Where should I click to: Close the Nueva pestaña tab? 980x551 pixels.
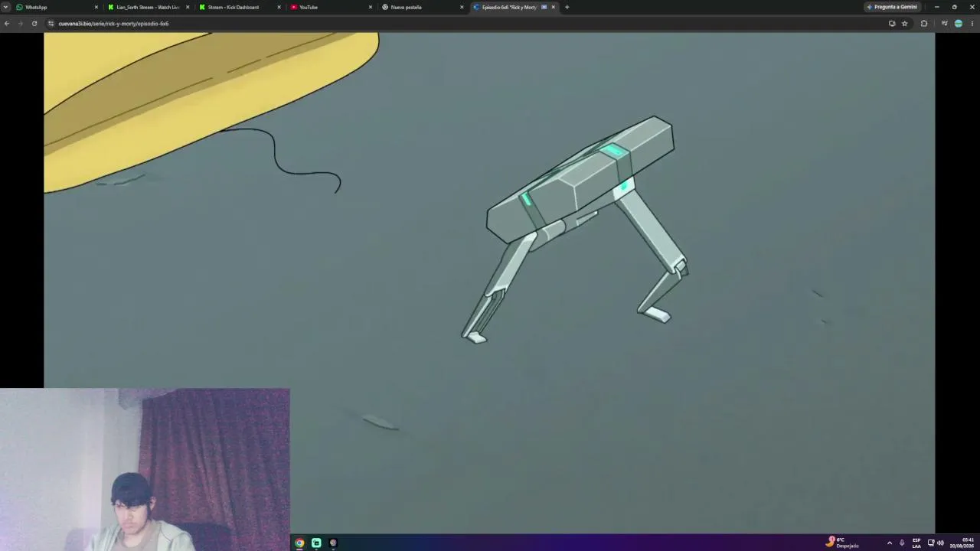tap(462, 7)
